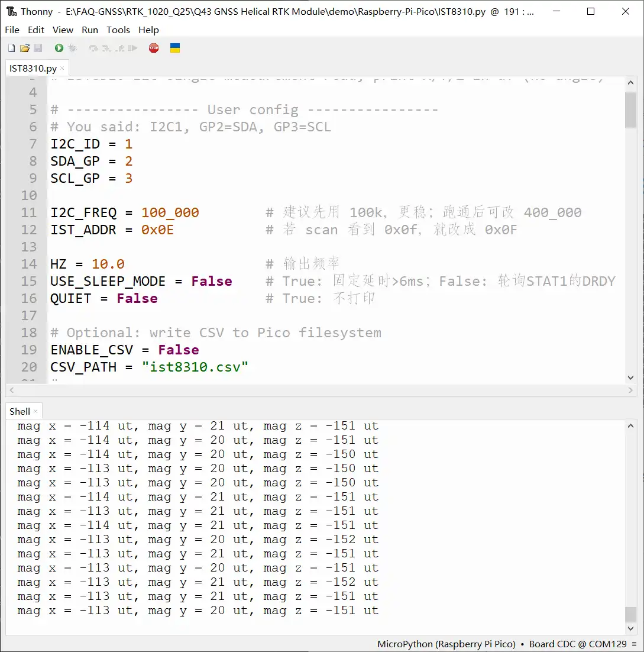Close the IST8310.py tab with its x
The width and height of the screenshot is (644, 652).
click(x=61, y=68)
